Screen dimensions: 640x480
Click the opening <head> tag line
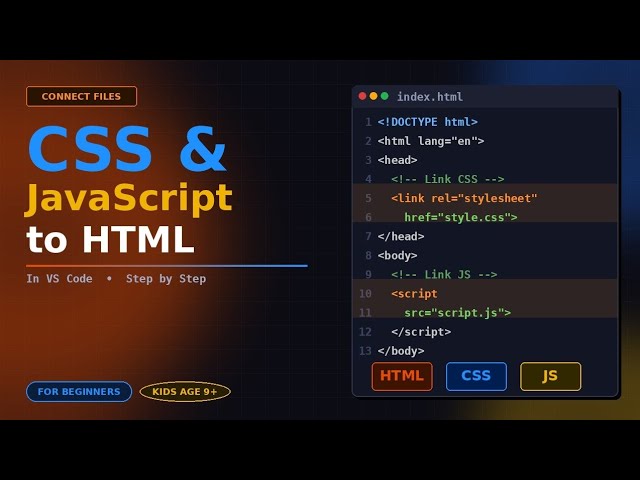(397, 160)
